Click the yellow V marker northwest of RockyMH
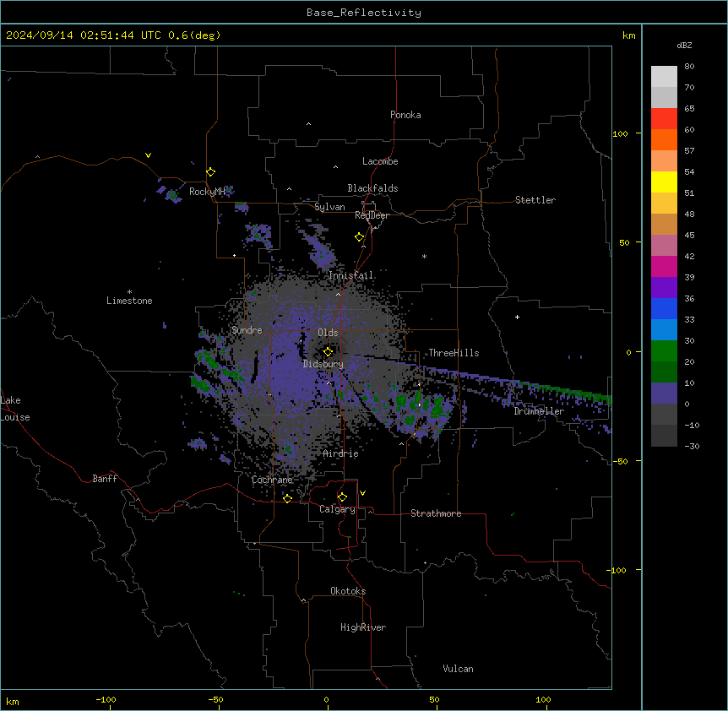 coord(148,155)
